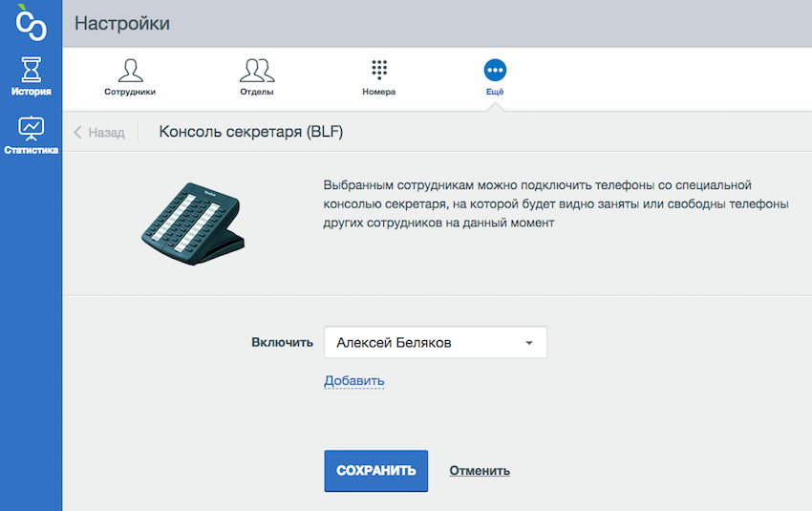Open Статистика chart section
The image size is (812, 511).
pyautogui.click(x=32, y=135)
